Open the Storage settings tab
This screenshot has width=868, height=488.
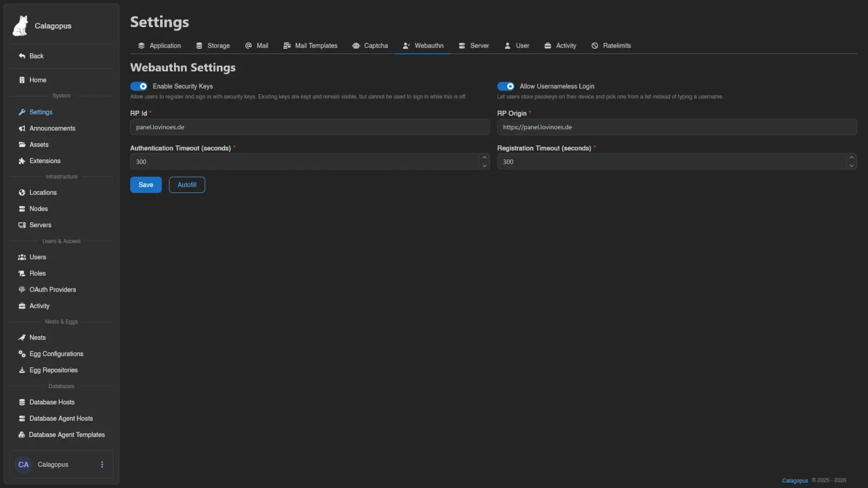[213, 46]
